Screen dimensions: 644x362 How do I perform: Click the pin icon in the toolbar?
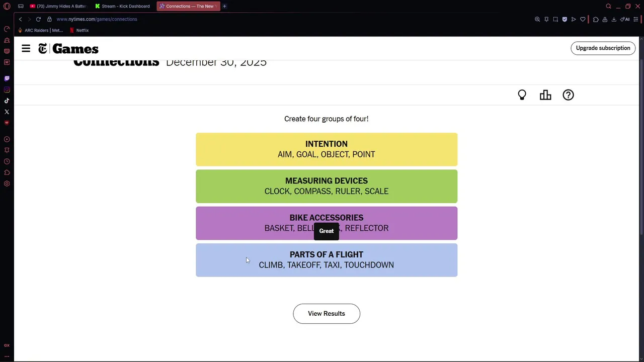coord(546,19)
